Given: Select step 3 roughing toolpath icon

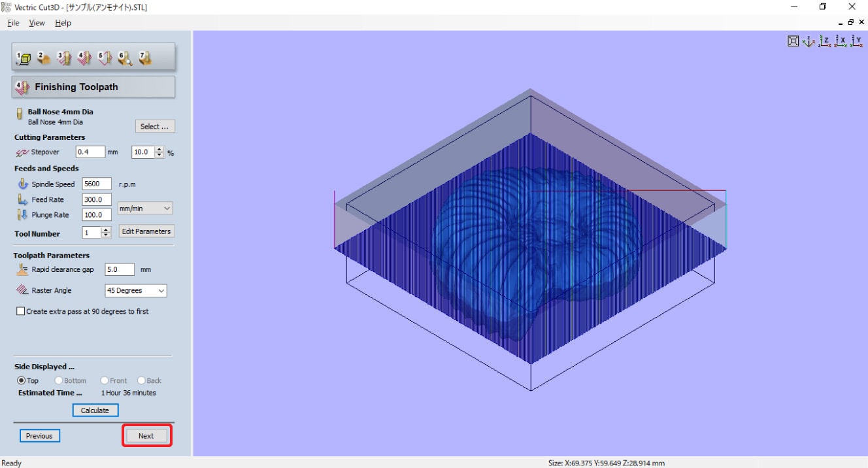Looking at the screenshot, I should 64,58.
